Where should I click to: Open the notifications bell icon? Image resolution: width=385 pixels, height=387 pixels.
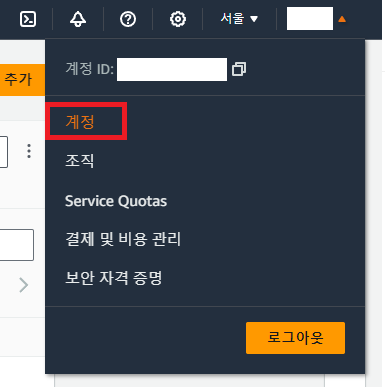pos(78,19)
